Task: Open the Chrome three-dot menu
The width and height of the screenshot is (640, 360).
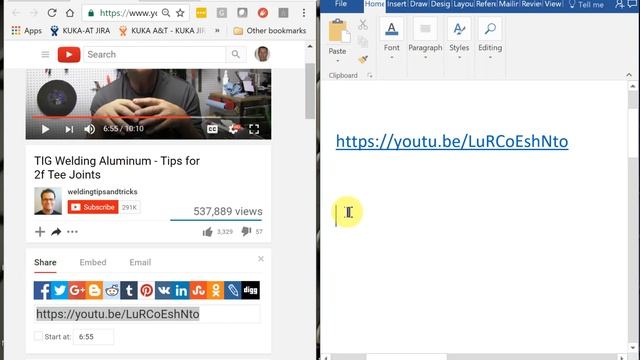Action: 304,13
